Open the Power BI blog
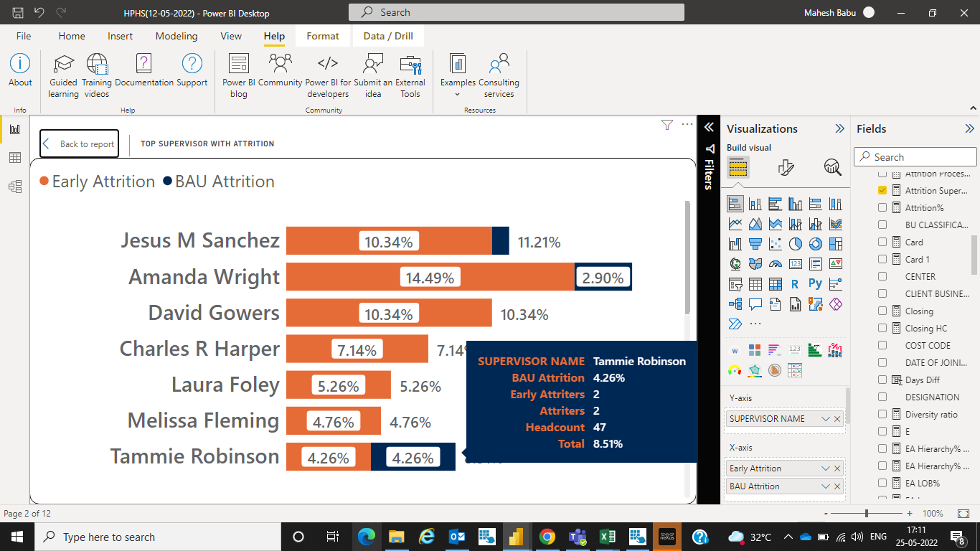This screenshot has height=551, width=980. [x=239, y=75]
